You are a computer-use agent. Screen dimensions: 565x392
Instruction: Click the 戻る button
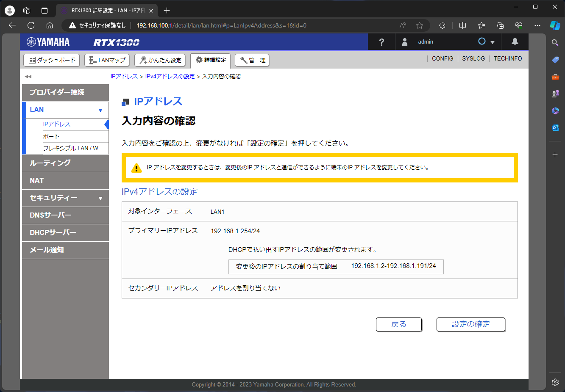(x=399, y=324)
